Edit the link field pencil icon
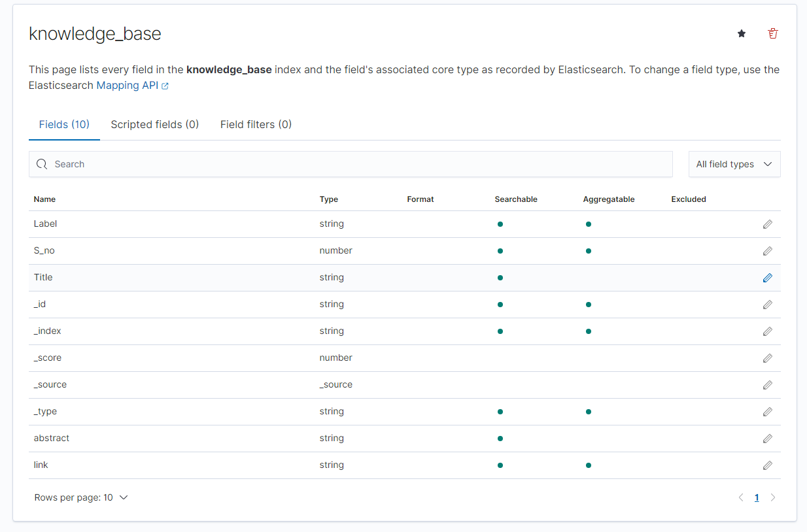This screenshot has width=807, height=532. tap(768, 465)
